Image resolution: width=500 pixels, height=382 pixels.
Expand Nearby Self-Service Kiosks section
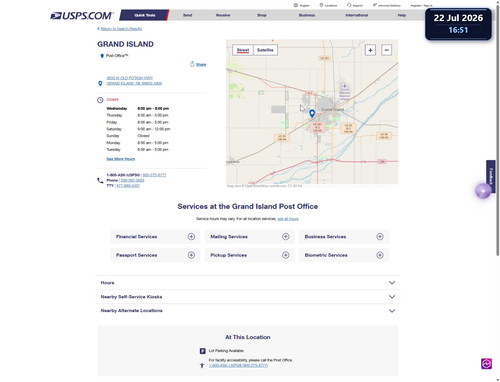tap(248, 297)
